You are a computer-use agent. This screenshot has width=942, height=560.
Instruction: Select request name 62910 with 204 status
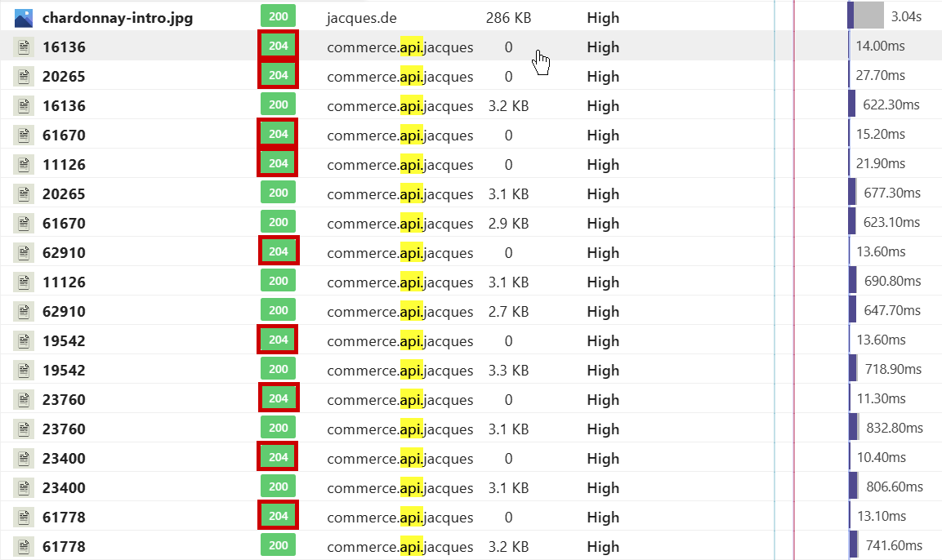point(64,253)
